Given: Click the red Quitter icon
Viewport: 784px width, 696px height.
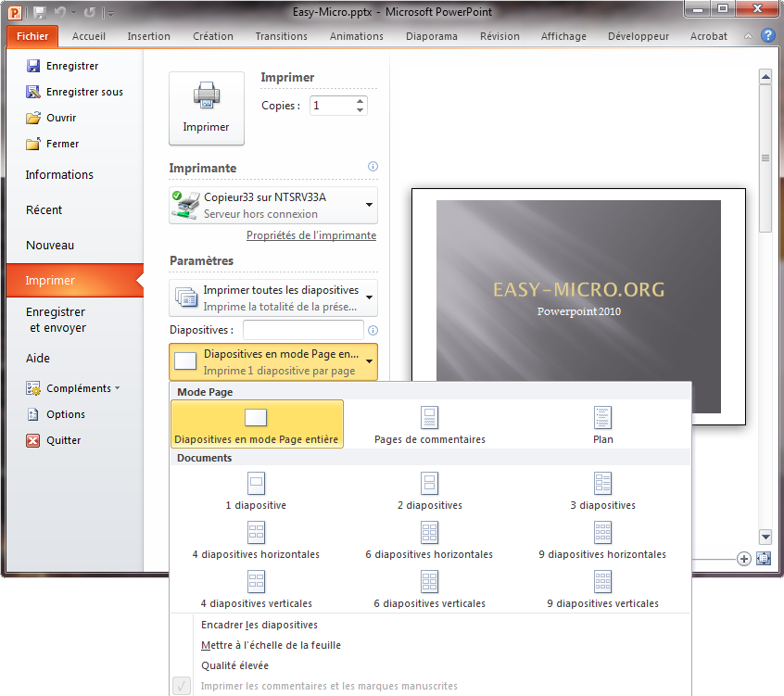Looking at the screenshot, I should tap(33, 440).
